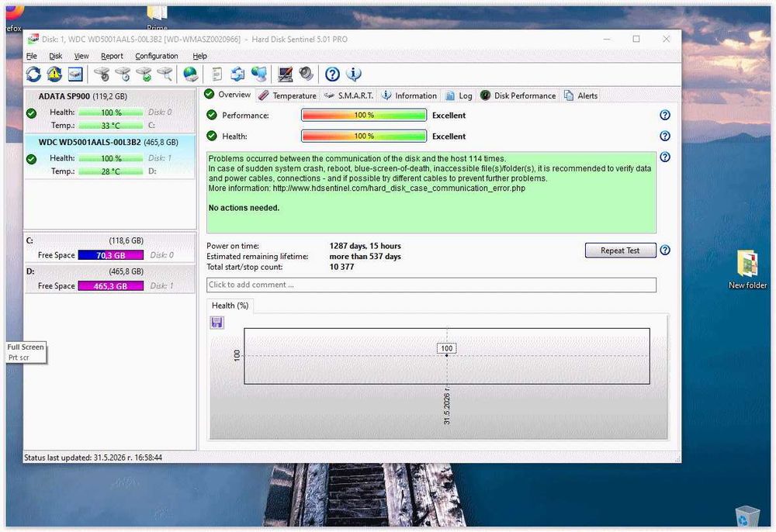Open the Configuration menu
Image resolution: width=776 pixels, height=532 pixels.
[x=157, y=56]
